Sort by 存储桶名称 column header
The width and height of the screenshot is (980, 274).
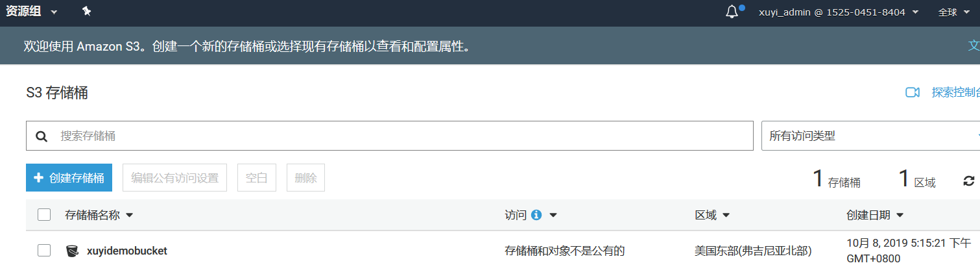(x=99, y=215)
